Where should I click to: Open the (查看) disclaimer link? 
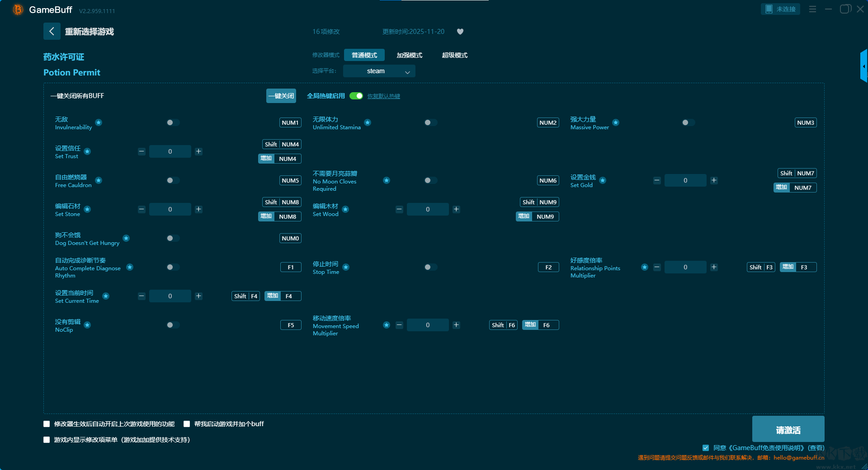point(816,448)
